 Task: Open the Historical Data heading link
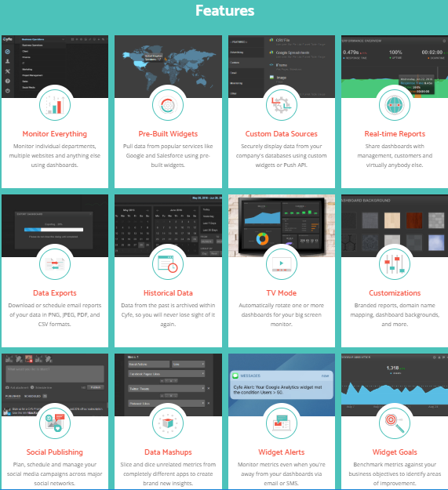(x=168, y=292)
